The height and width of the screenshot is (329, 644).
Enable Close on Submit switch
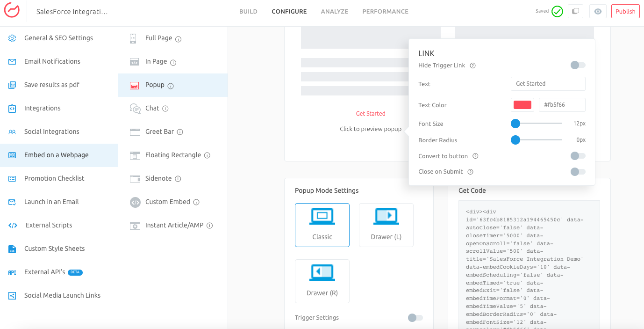pos(578,172)
